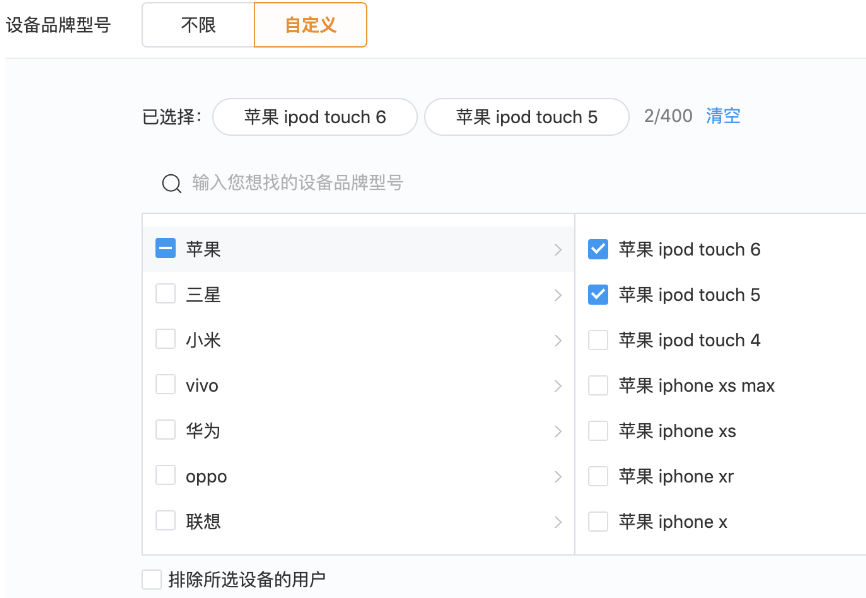Enable 排除所选设备的用户 option
Image resolution: width=866 pixels, height=598 pixels.
coord(151,578)
